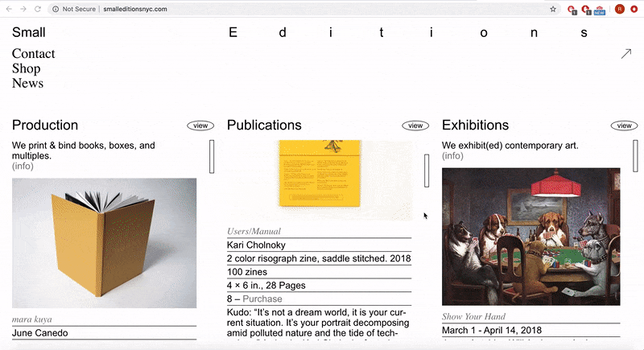Reload the page with the refresh icon
The height and width of the screenshot is (350, 644).
pyautogui.click(x=37, y=9)
